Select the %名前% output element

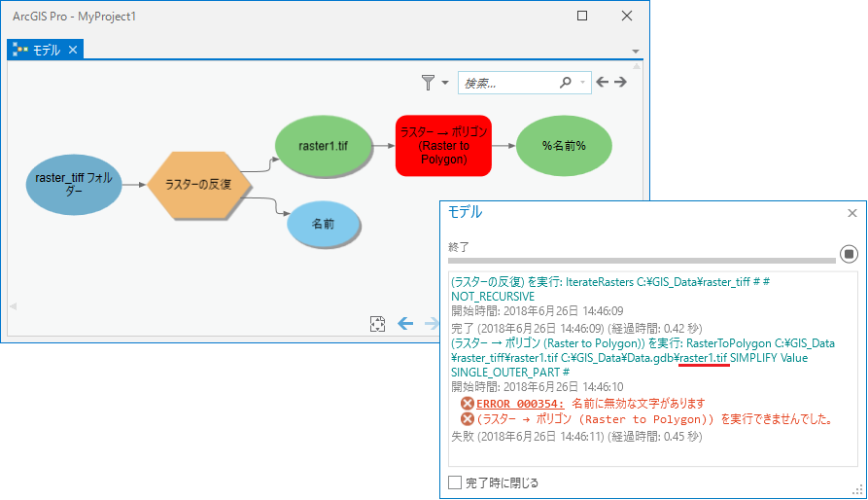tap(564, 146)
